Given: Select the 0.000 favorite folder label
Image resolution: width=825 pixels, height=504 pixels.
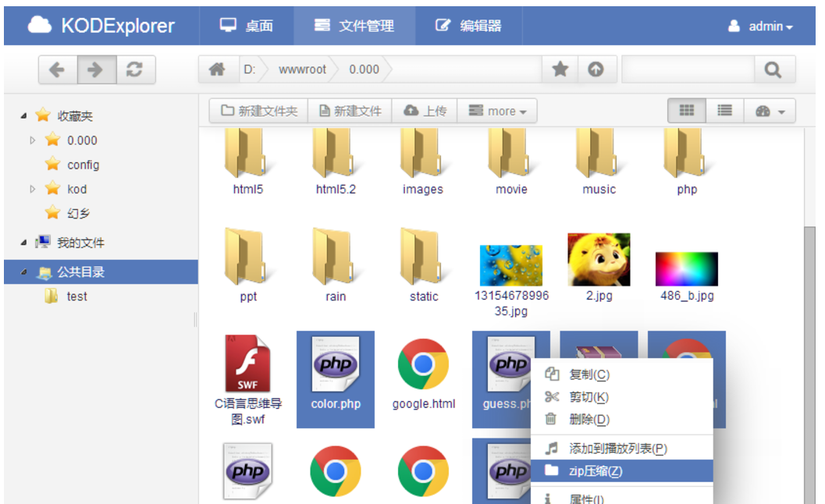Looking at the screenshot, I should 82,140.
